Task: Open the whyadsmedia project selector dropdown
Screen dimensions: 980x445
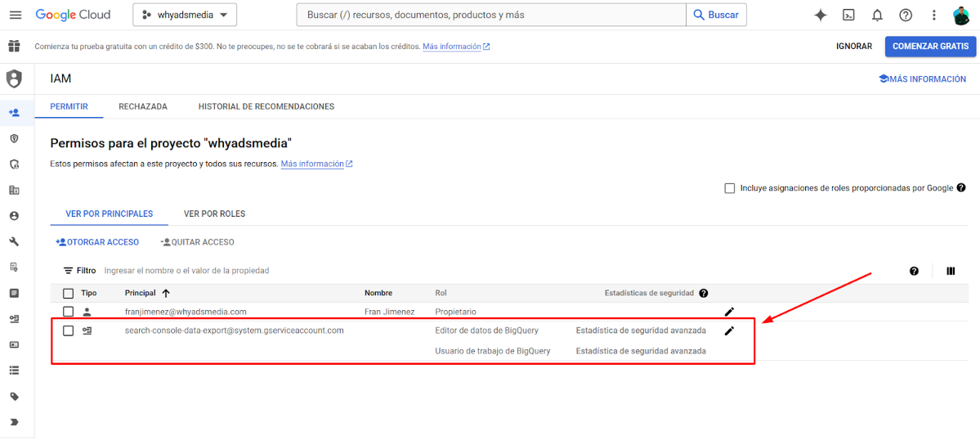Action: (185, 15)
